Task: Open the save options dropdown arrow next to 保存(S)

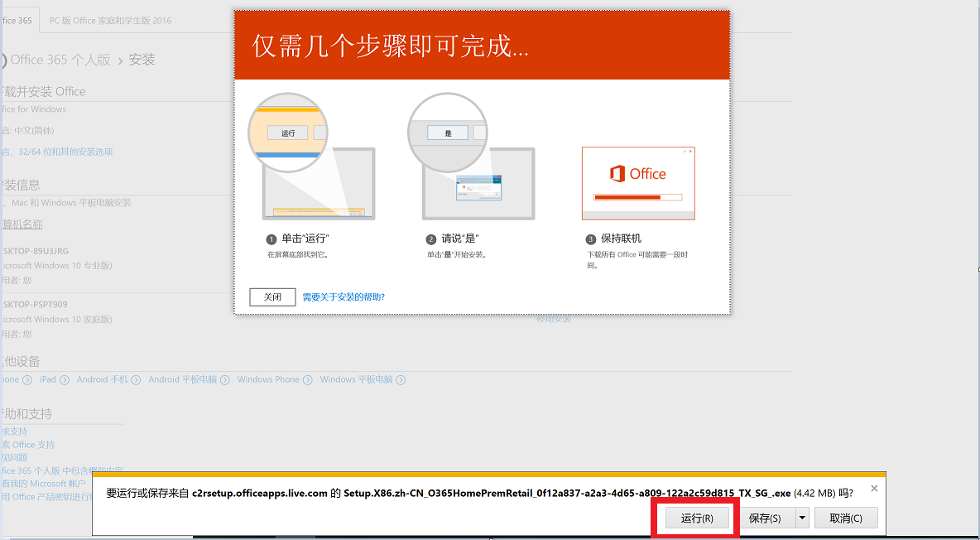Action: click(803, 518)
